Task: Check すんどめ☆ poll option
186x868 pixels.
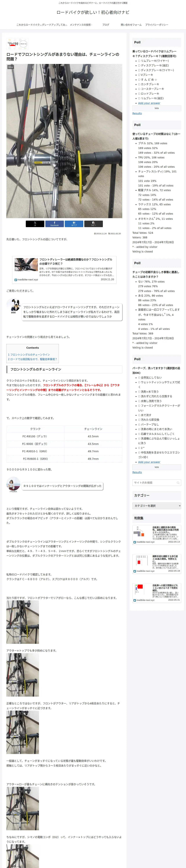Action: 139,80
